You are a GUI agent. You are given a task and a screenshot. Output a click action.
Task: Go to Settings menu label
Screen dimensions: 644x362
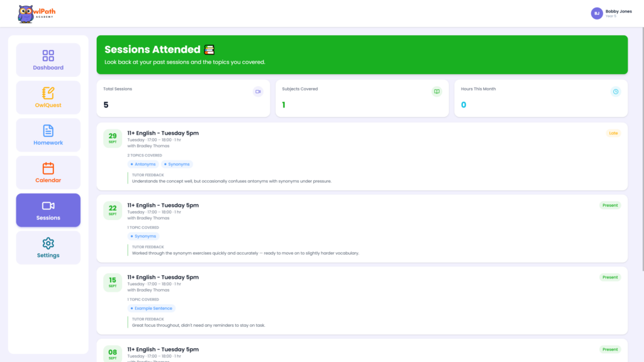click(48, 255)
